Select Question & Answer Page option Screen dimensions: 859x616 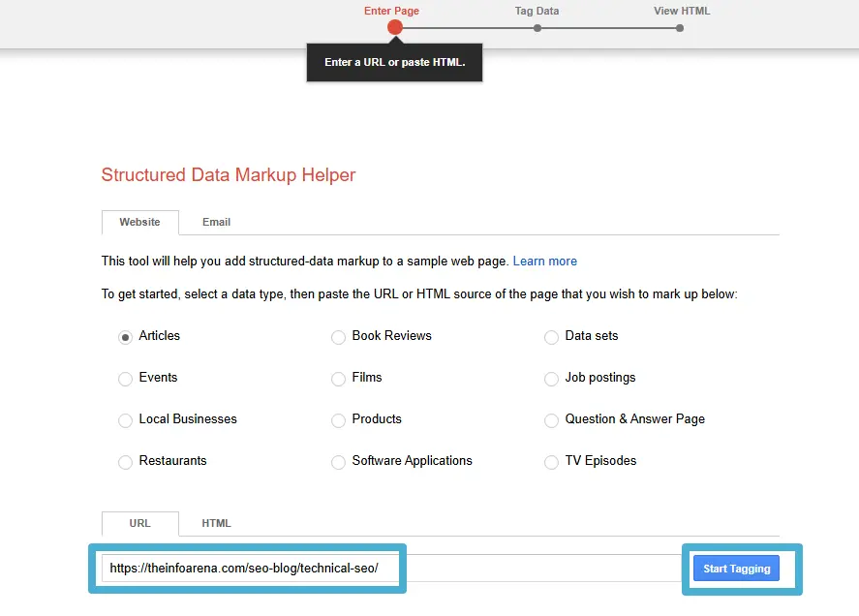(551, 420)
